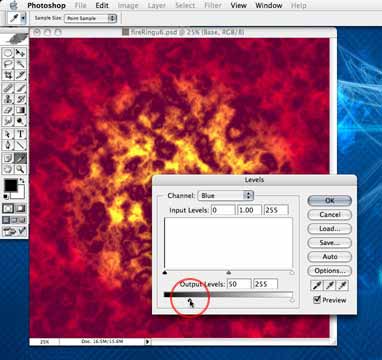The image size is (382, 360).
Task: Click the Auto button in Levels
Action: click(330, 257)
